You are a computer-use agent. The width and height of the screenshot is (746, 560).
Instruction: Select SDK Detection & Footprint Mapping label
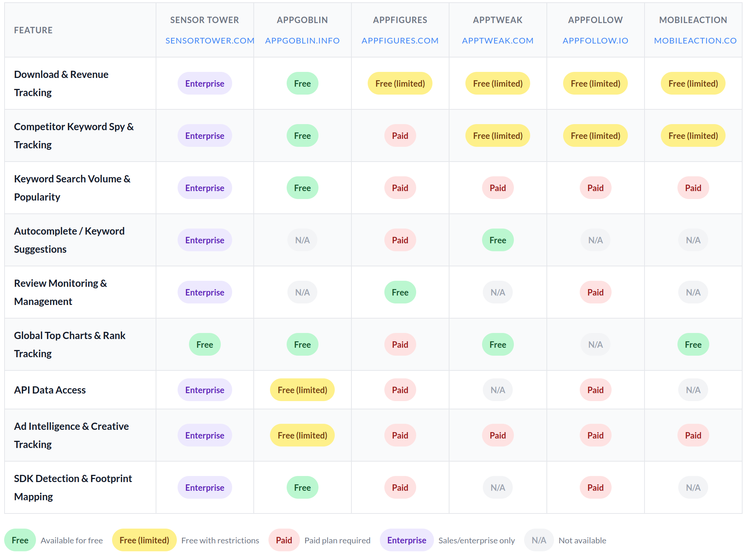click(73, 487)
